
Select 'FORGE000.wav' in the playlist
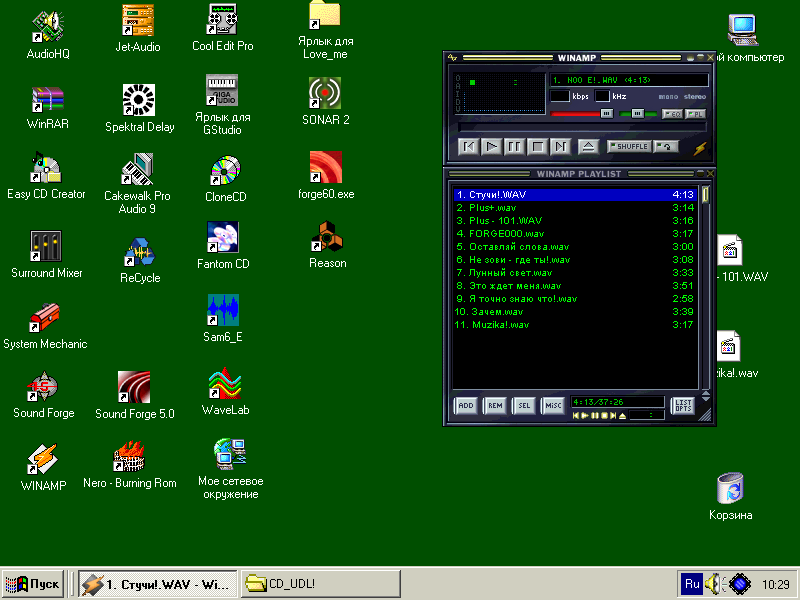point(500,233)
